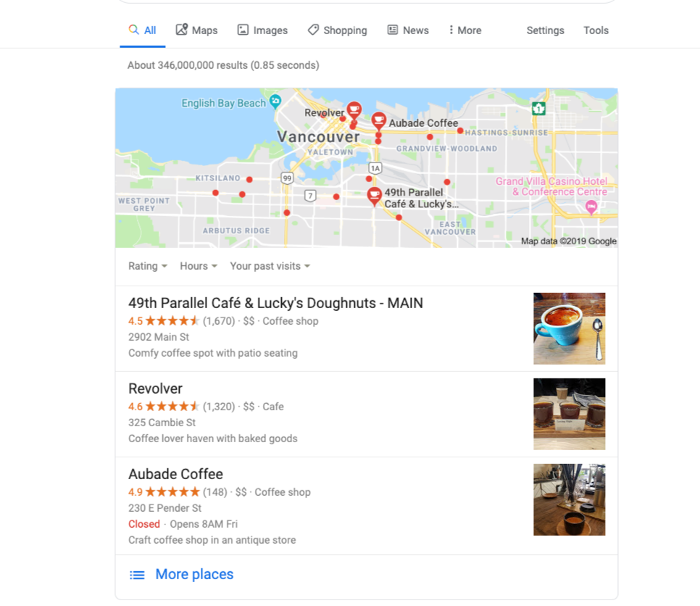Screen dimensions: 700x606
Task: Switch to the Images tab
Action: pyautogui.click(x=262, y=30)
